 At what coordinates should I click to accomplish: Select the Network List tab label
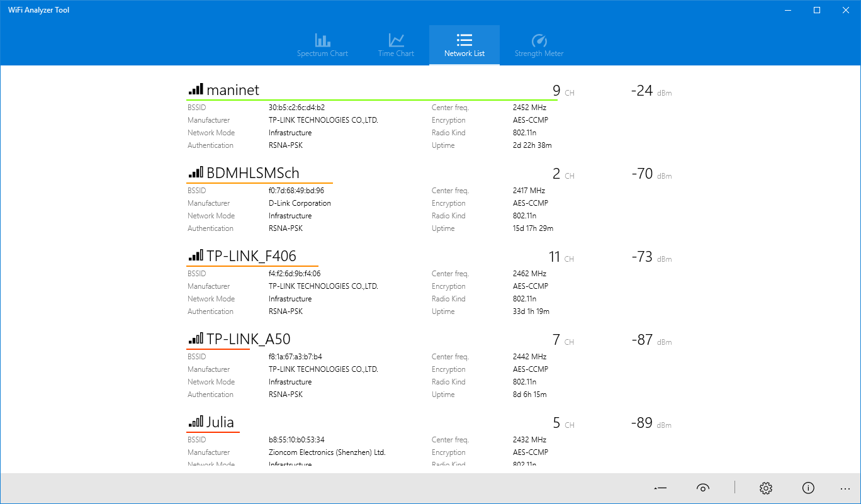tap(464, 53)
